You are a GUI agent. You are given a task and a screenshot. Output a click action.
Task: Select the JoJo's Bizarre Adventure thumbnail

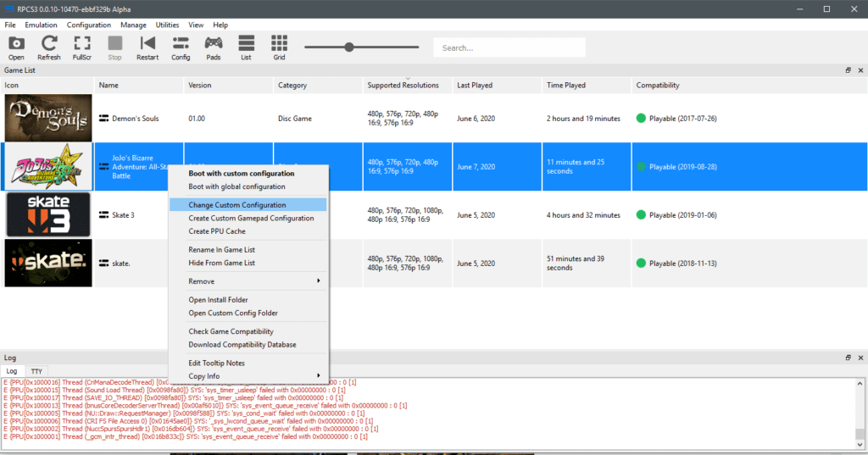coord(48,167)
